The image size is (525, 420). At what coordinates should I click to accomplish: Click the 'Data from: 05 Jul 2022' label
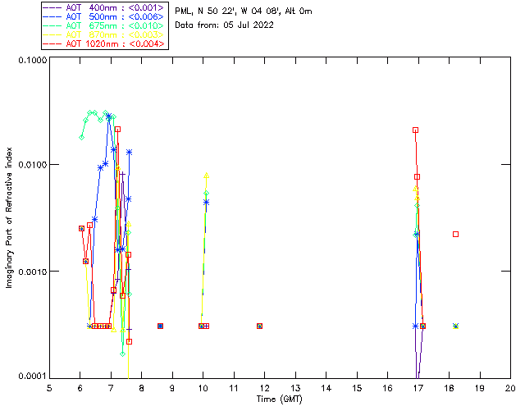coord(225,25)
